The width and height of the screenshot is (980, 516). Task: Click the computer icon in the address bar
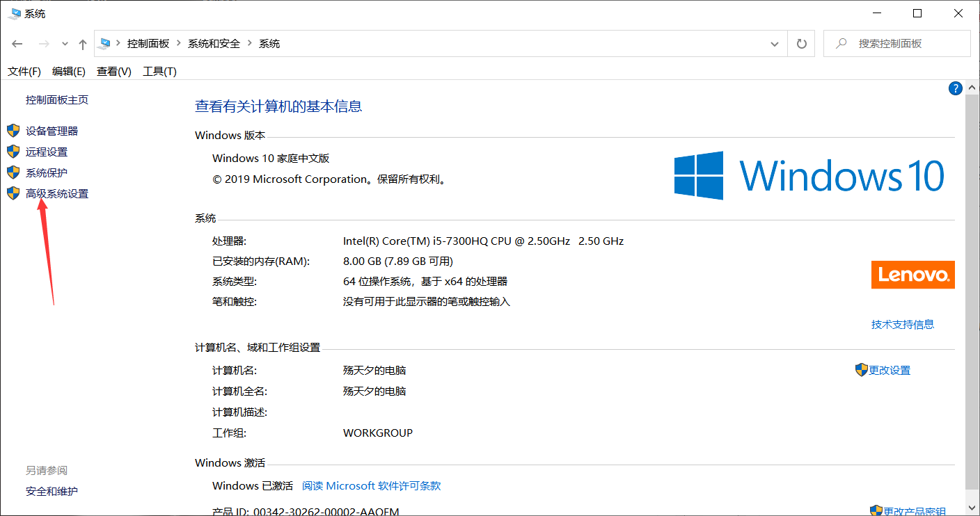coord(105,43)
